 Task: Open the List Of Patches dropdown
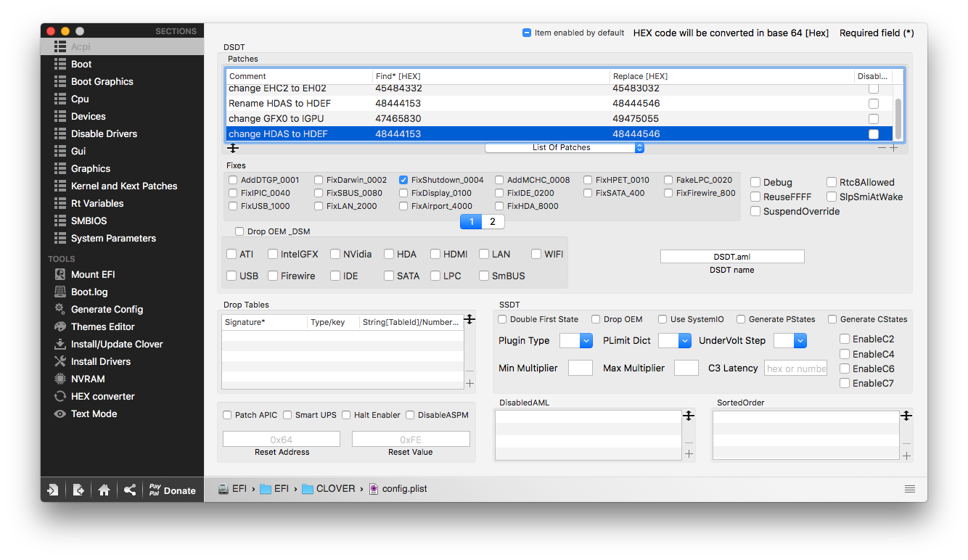coord(565,147)
